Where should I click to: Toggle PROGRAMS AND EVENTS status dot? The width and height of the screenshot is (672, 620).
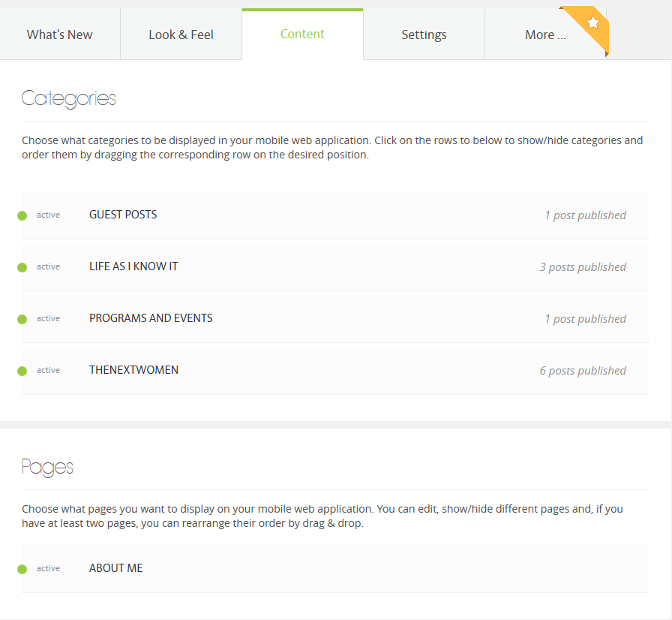click(22, 319)
